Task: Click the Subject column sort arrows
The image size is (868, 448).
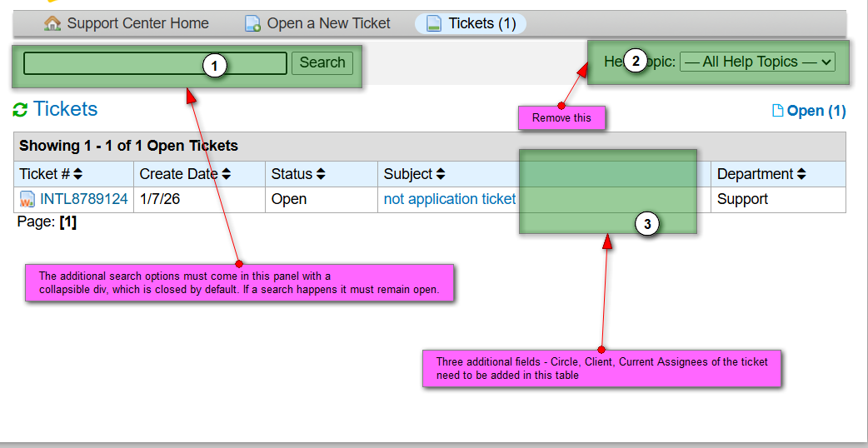Action: pos(441,174)
